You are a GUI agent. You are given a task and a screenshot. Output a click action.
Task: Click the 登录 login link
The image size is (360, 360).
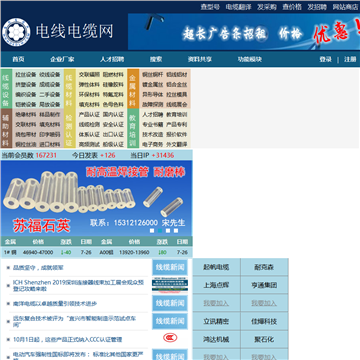[x=326, y=59]
